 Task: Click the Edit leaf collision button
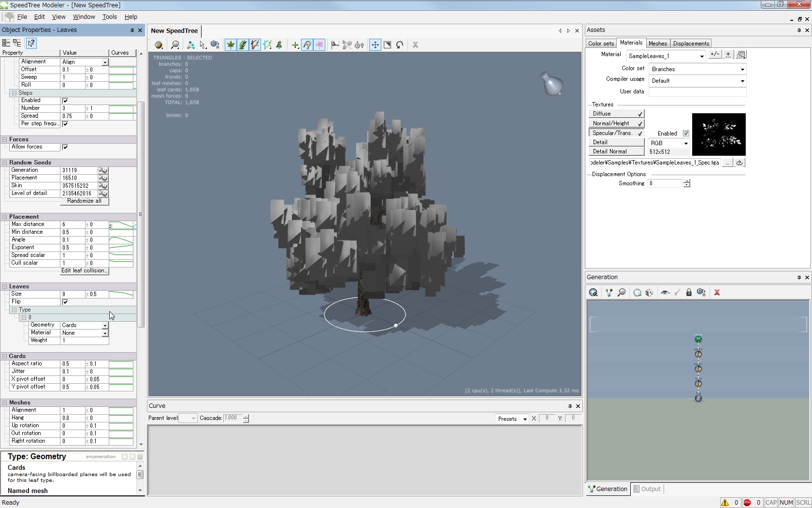tap(84, 271)
